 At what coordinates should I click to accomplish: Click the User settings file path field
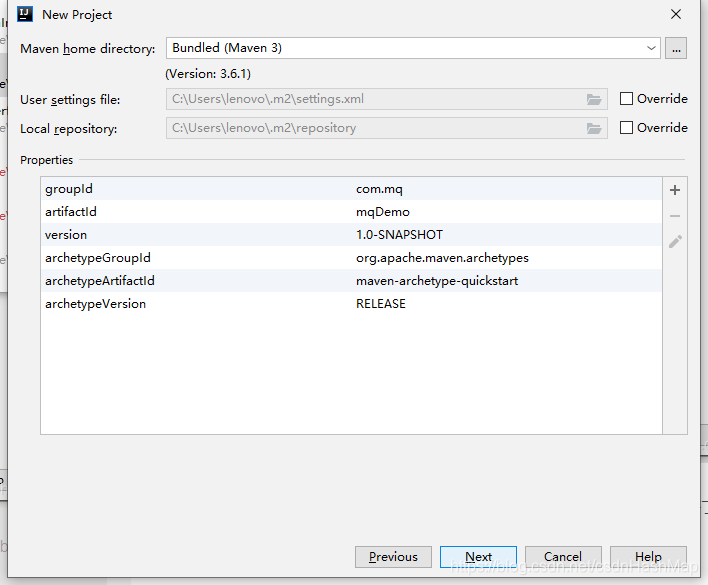(x=387, y=99)
